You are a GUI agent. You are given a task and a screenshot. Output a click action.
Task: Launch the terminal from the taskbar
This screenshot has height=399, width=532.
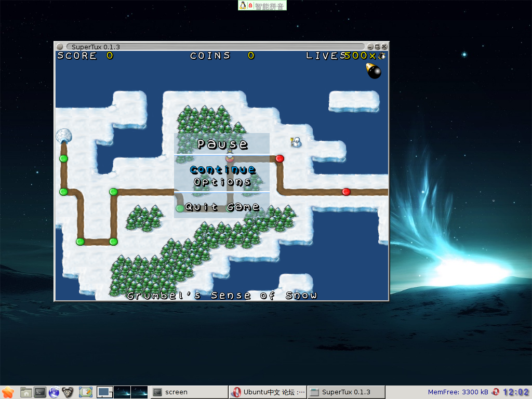[x=40, y=392]
